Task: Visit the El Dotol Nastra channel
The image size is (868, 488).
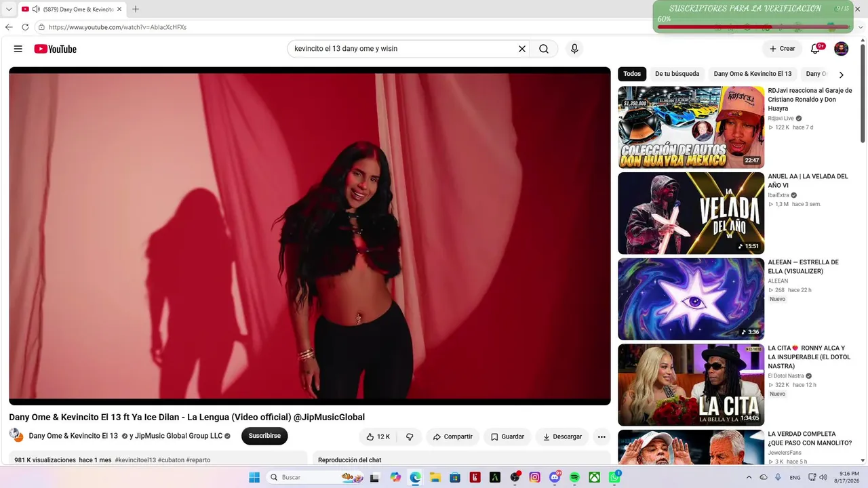Action: pyautogui.click(x=786, y=376)
